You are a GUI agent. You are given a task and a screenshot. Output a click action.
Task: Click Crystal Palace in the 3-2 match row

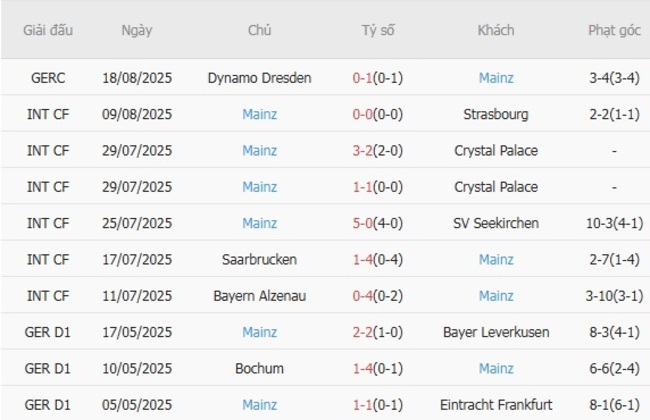point(495,151)
